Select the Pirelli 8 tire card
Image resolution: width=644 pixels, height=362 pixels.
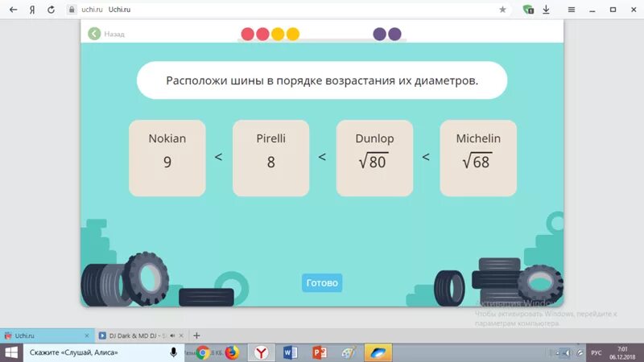pos(270,158)
